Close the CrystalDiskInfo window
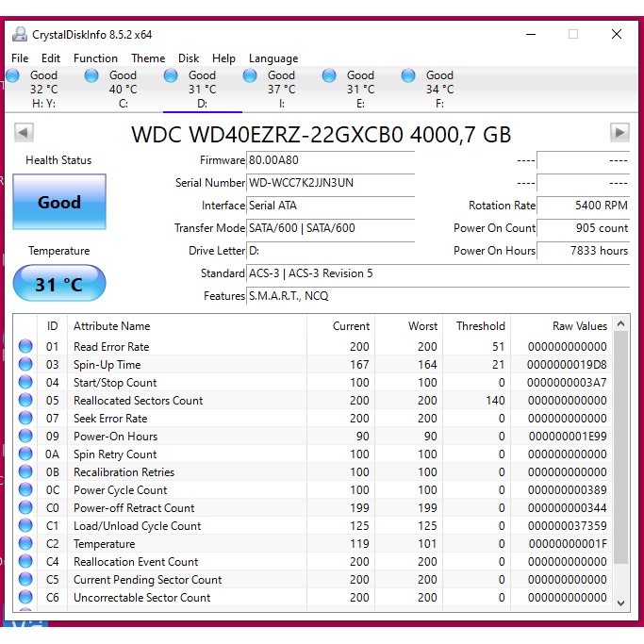Image resolution: width=644 pixels, height=644 pixels. click(x=617, y=34)
